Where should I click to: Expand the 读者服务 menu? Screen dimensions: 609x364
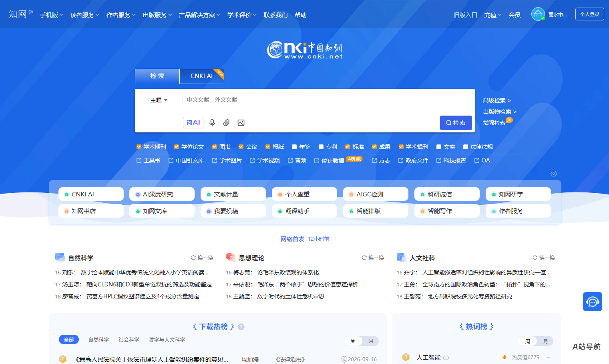click(85, 15)
